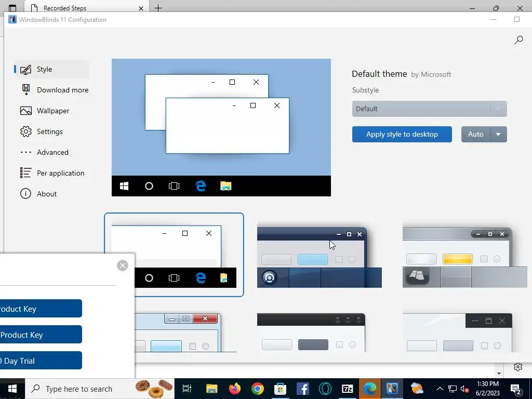Click Apply style to desktop
Screen dimensions: 532x399
[402, 135]
